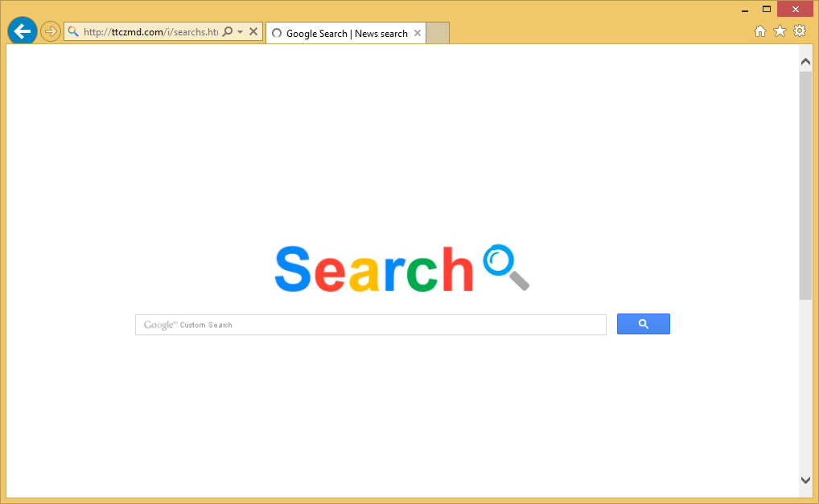Screen dimensions: 819x504
Task: Open Favorites star icon
Action: point(780,31)
